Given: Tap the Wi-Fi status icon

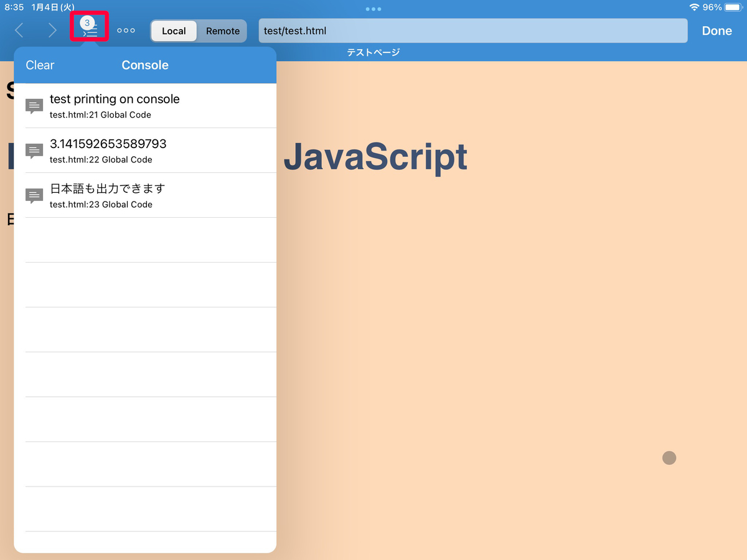Looking at the screenshot, I should click(694, 7).
